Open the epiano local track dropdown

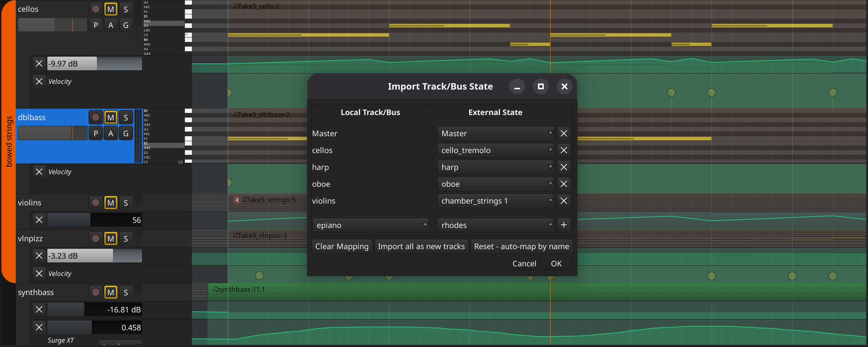point(371,225)
